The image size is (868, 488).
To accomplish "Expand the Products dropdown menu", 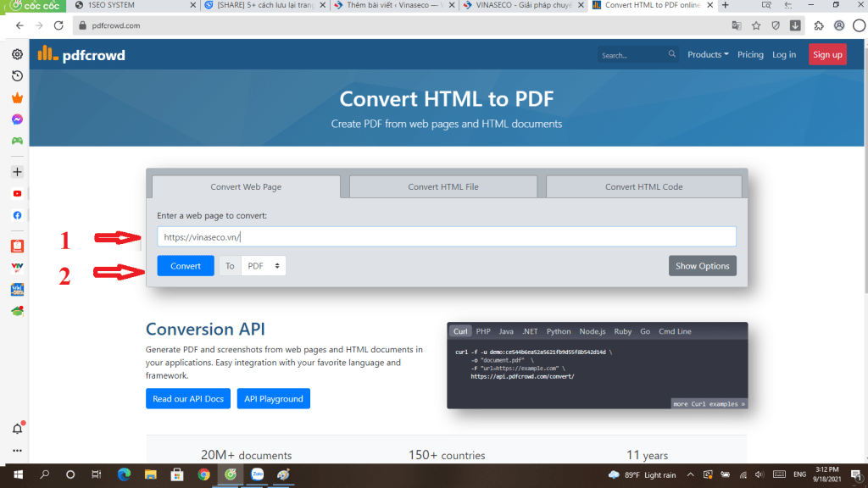I will coord(707,54).
